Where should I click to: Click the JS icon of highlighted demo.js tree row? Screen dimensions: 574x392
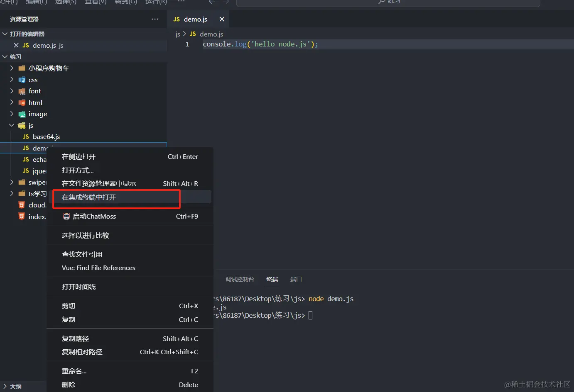pos(26,148)
